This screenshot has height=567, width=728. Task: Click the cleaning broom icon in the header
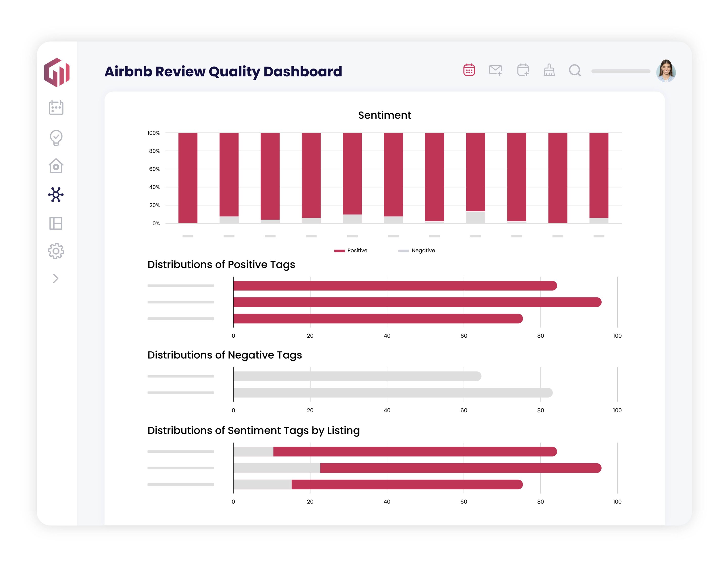pos(549,70)
